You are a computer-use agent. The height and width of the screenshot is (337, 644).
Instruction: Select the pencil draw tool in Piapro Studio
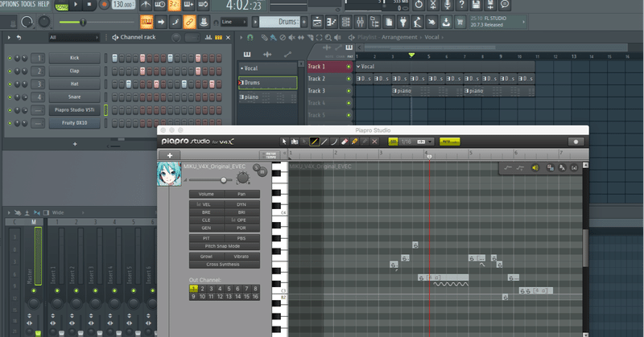[x=314, y=142]
